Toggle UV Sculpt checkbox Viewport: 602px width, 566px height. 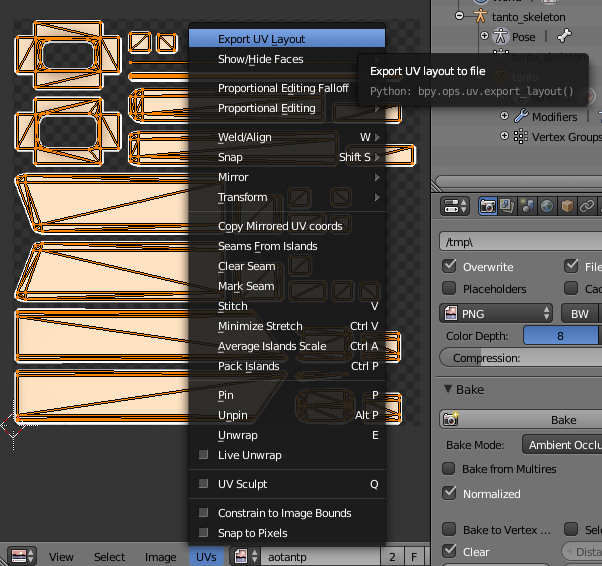point(203,483)
